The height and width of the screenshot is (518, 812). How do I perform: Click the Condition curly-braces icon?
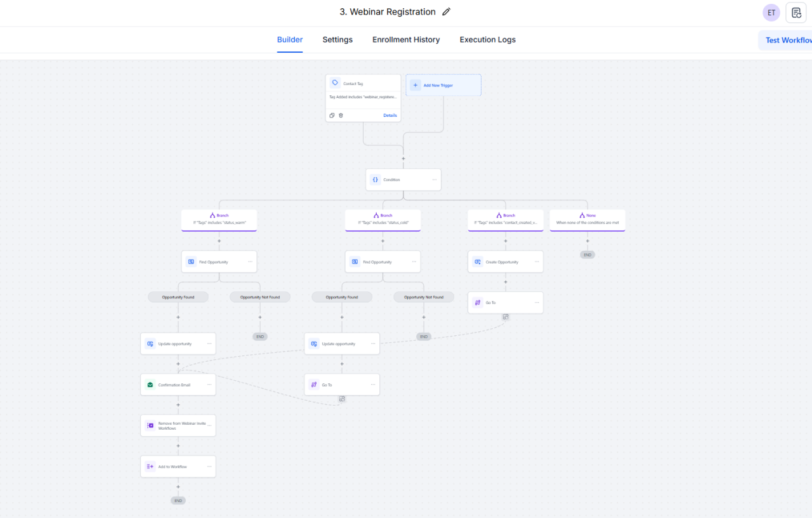point(375,180)
